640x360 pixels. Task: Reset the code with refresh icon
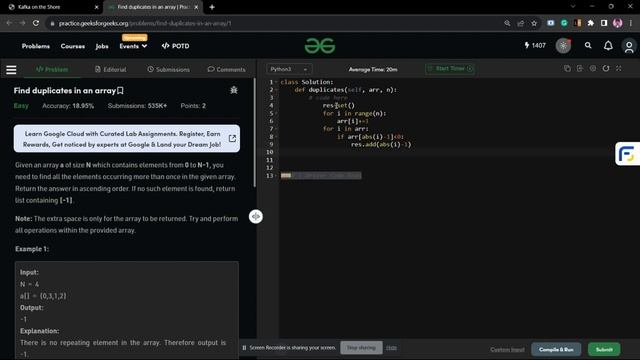coord(606,69)
